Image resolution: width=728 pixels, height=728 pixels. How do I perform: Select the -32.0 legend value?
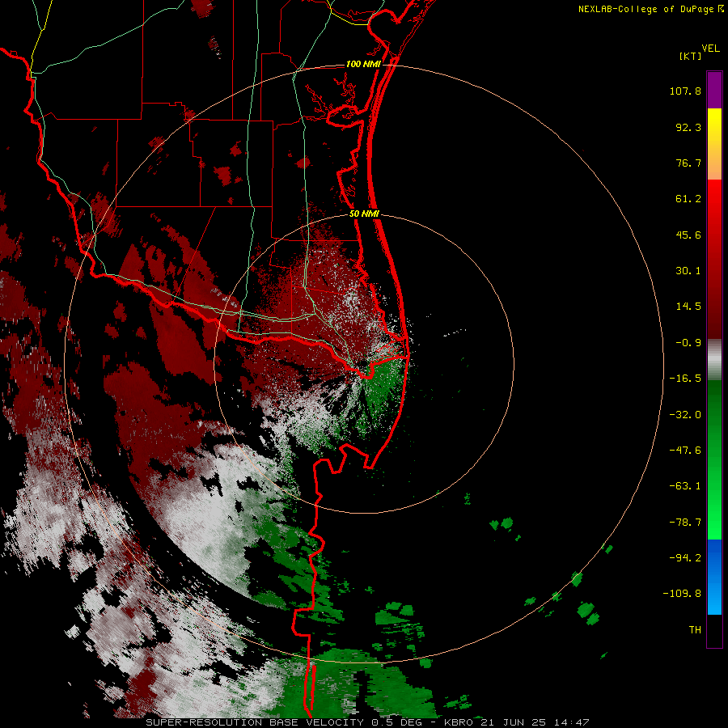click(x=685, y=415)
